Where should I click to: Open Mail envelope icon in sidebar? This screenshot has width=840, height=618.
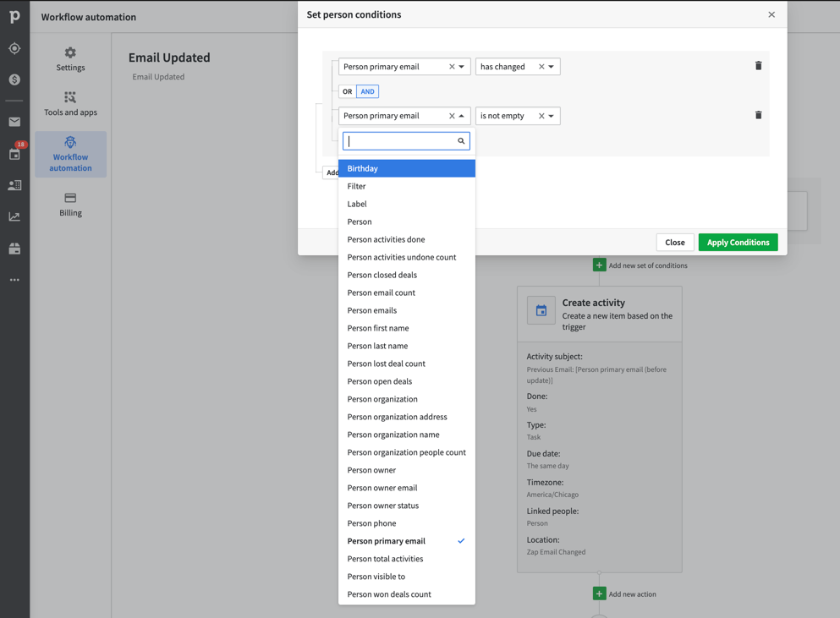tap(14, 122)
